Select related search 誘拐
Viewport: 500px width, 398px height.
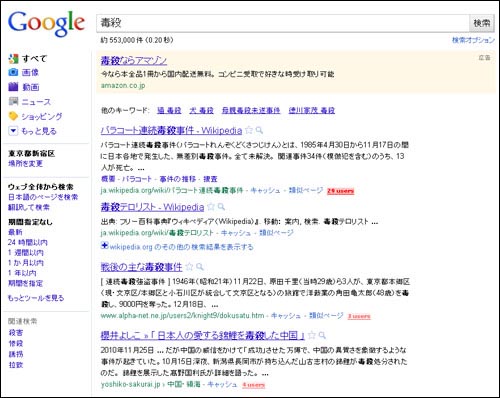(16, 354)
